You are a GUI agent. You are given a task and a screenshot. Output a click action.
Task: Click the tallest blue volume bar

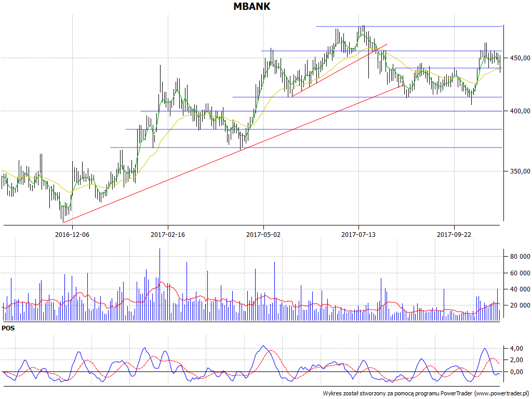click(x=159, y=285)
